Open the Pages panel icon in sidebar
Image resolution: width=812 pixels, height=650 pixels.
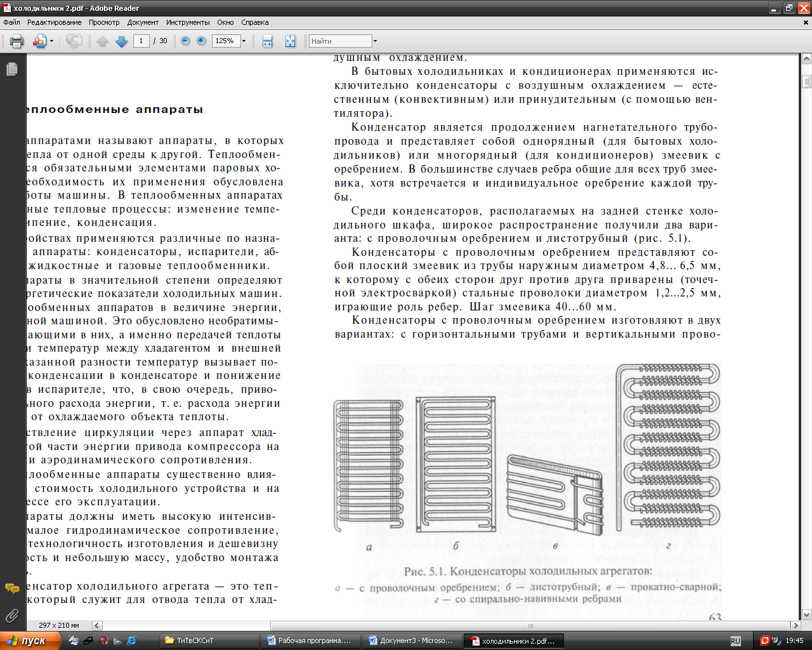[x=12, y=69]
